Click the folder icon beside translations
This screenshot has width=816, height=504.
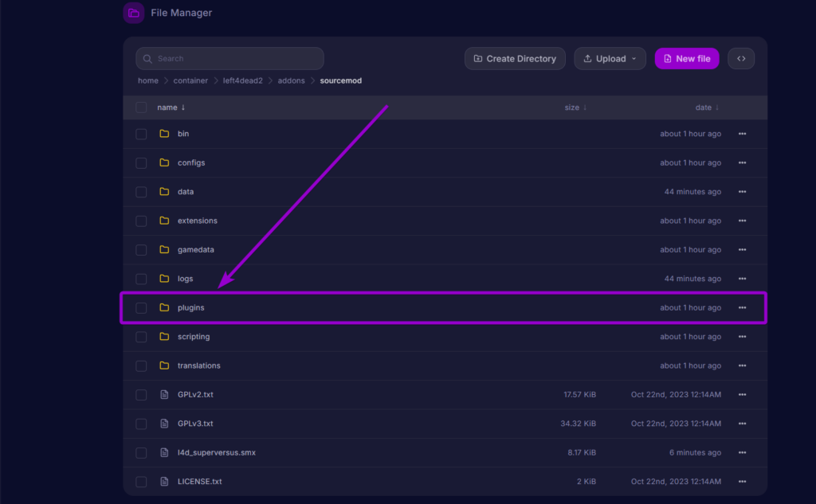pos(164,365)
